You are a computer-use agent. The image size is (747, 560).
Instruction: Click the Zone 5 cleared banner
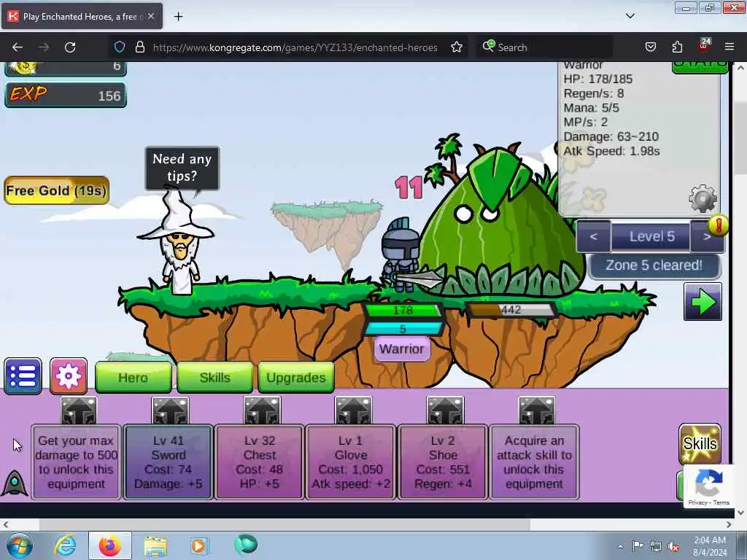tap(654, 265)
